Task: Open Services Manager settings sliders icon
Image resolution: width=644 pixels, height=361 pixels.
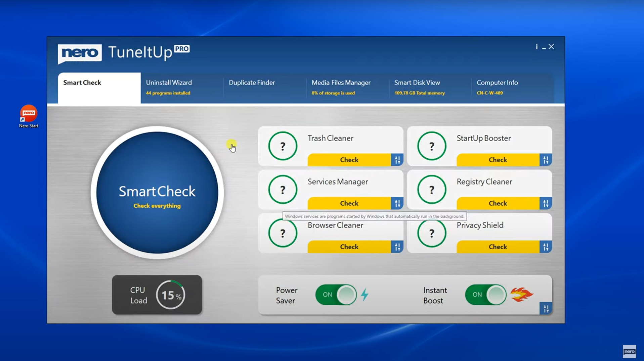Action: click(x=397, y=203)
